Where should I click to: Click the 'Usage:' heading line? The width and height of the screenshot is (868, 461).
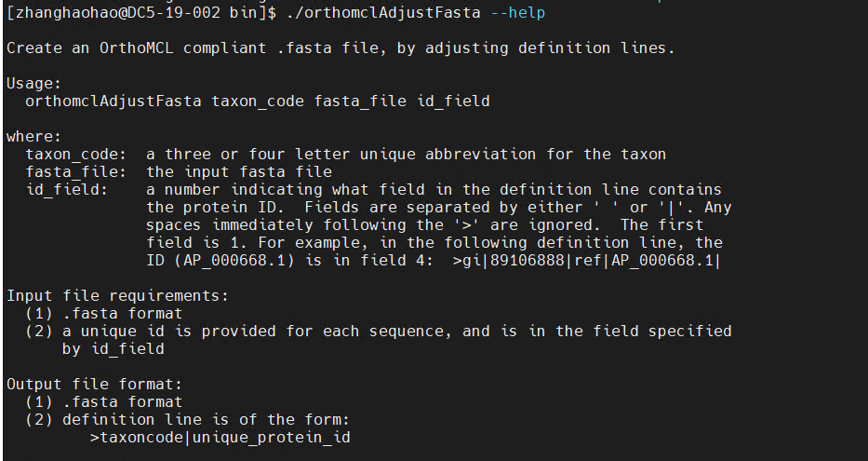click(33, 84)
